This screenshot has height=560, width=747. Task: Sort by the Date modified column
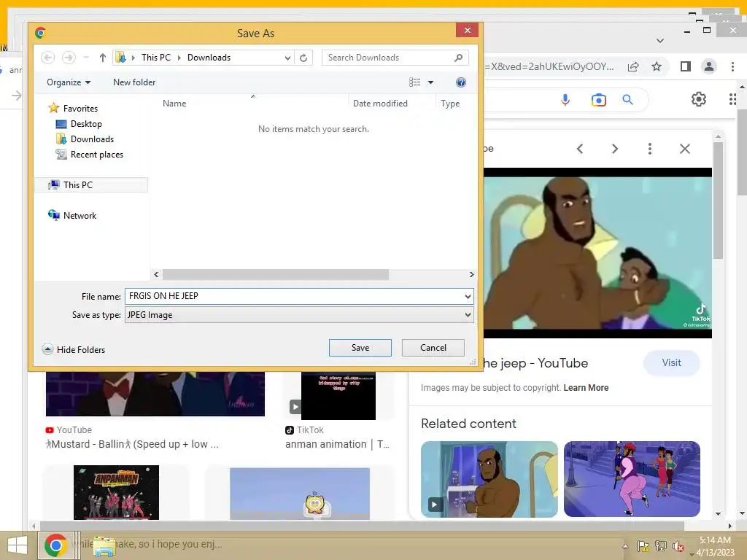(x=380, y=104)
